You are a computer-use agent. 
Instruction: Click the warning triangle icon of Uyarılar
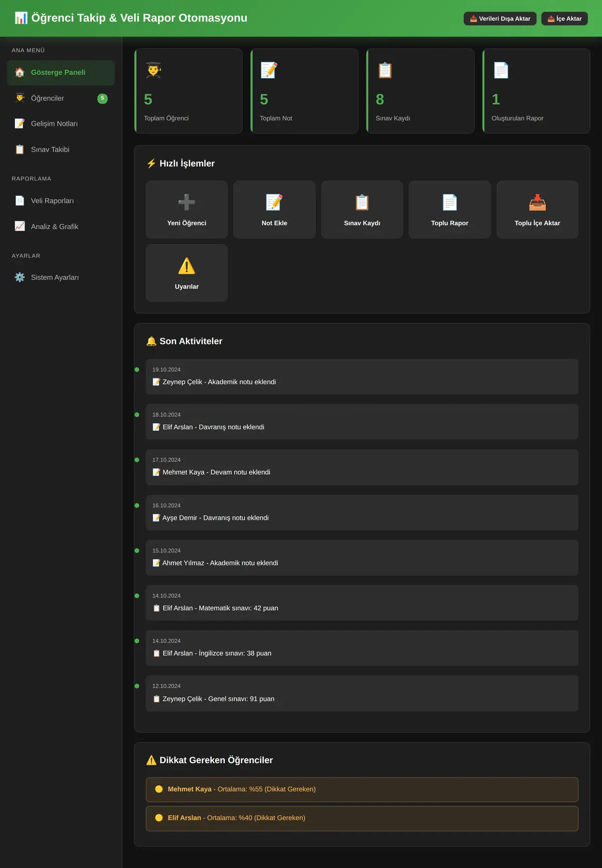187,266
